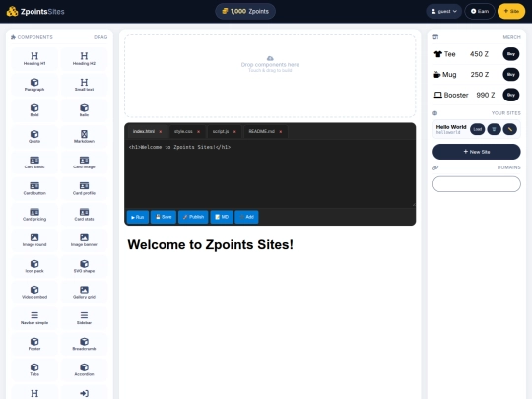Viewport: 532px width, 399px height.
Task: Select the SVG shape component
Action: coord(84,266)
